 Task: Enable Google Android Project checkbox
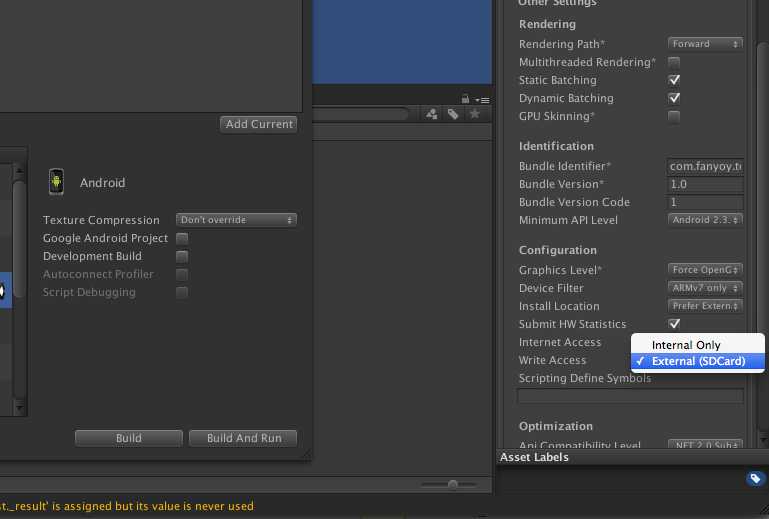182,238
